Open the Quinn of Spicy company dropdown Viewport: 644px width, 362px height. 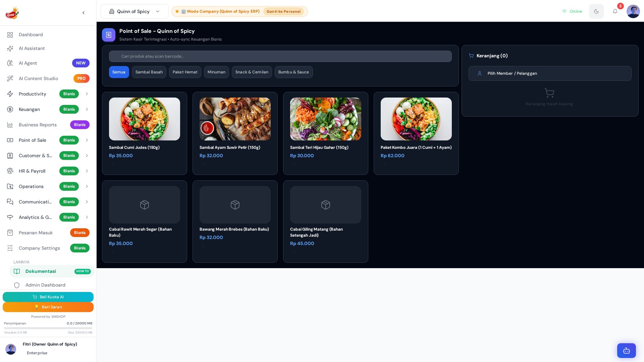[x=135, y=11]
